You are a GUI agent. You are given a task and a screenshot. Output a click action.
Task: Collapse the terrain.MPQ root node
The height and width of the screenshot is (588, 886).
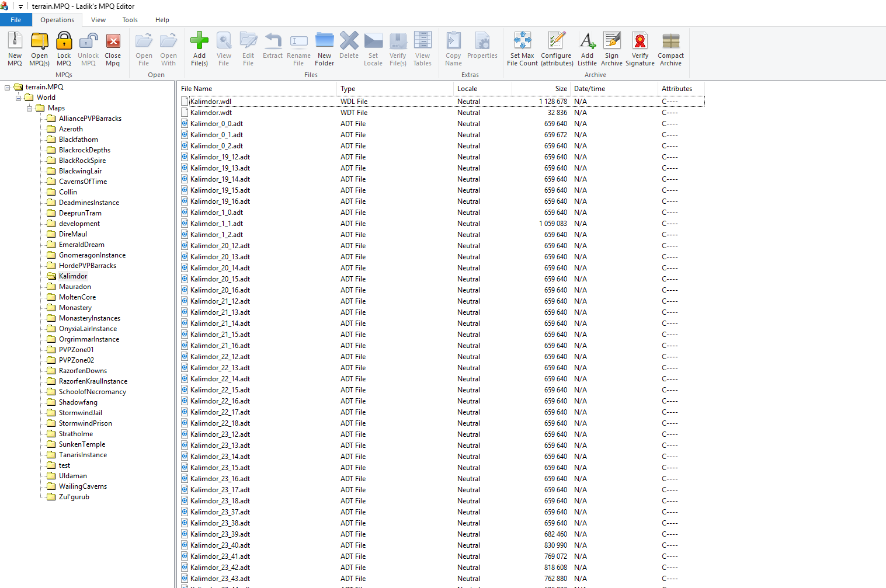click(x=8, y=87)
